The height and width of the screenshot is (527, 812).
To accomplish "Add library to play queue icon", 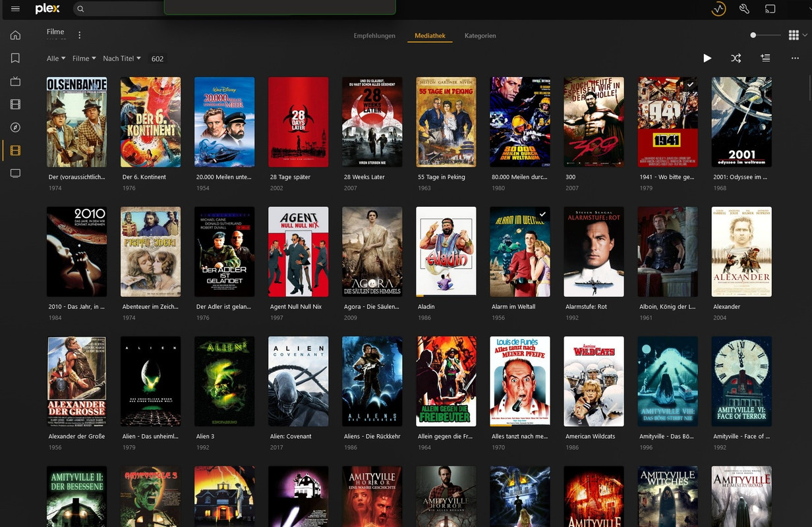I will pos(765,59).
